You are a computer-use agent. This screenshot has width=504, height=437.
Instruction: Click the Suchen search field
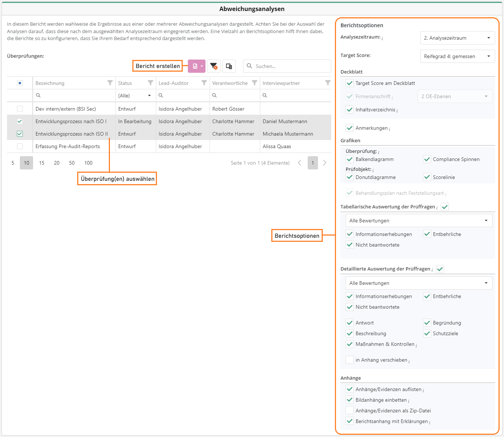291,66
